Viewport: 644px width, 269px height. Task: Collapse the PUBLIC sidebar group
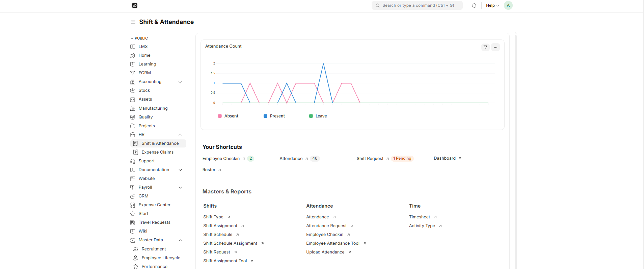[x=139, y=38]
